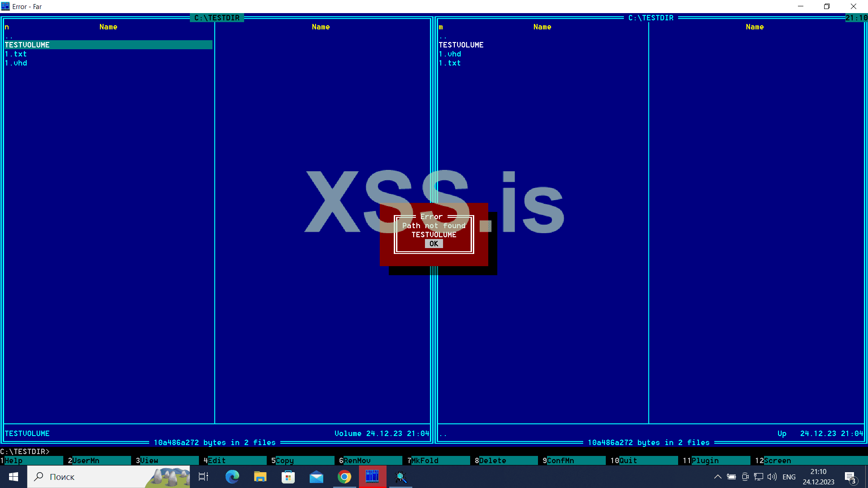Select 1.vhd in the right panel
The image size is (868, 488).
click(x=450, y=54)
